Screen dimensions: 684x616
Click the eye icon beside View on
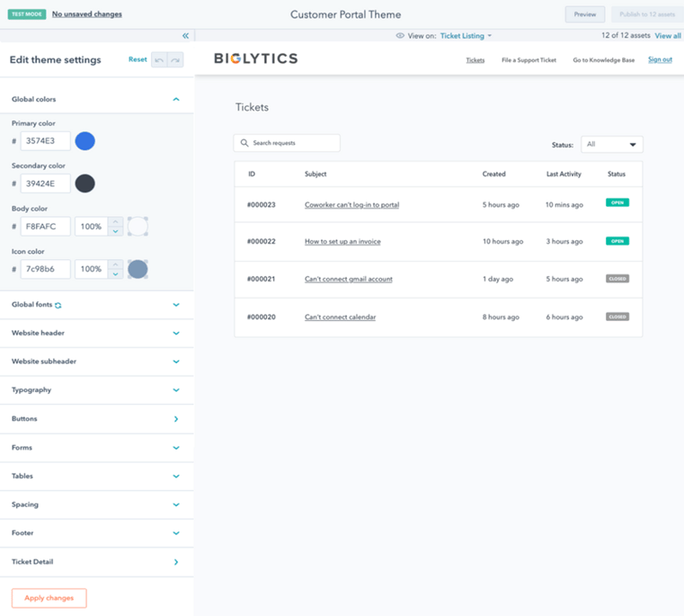[400, 36]
